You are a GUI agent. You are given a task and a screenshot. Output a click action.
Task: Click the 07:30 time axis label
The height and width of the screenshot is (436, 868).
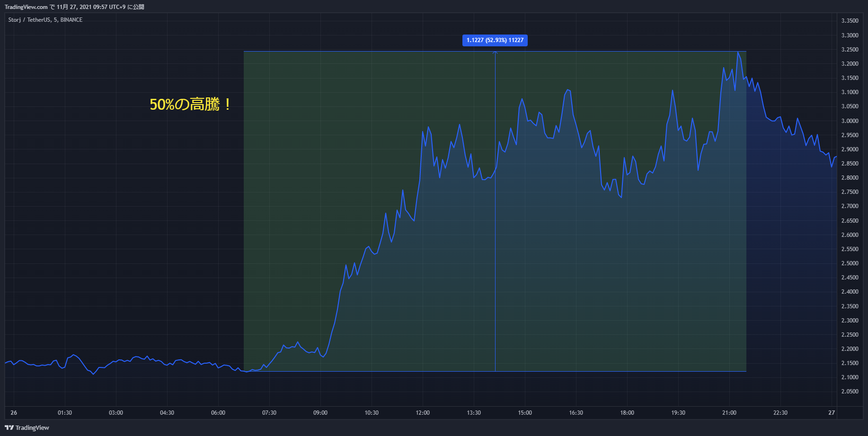pyautogui.click(x=269, y=413)
